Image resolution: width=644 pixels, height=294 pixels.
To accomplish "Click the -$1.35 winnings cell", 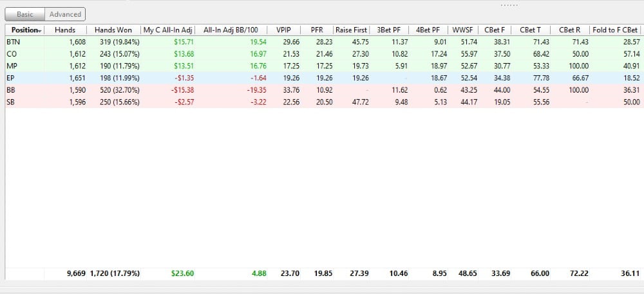I will (183, 78).
